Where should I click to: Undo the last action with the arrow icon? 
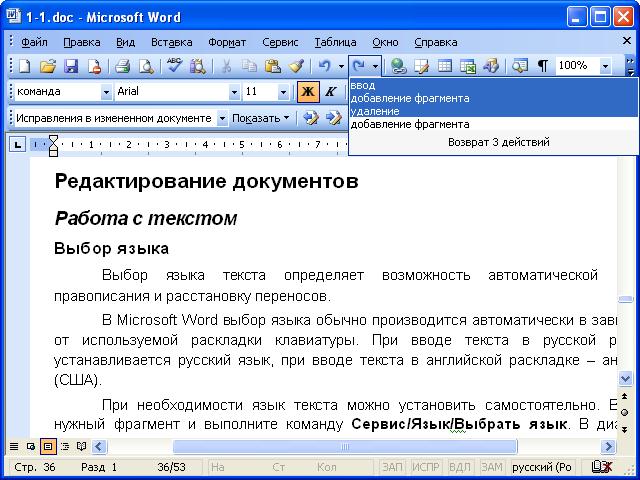tap(324, 65)
